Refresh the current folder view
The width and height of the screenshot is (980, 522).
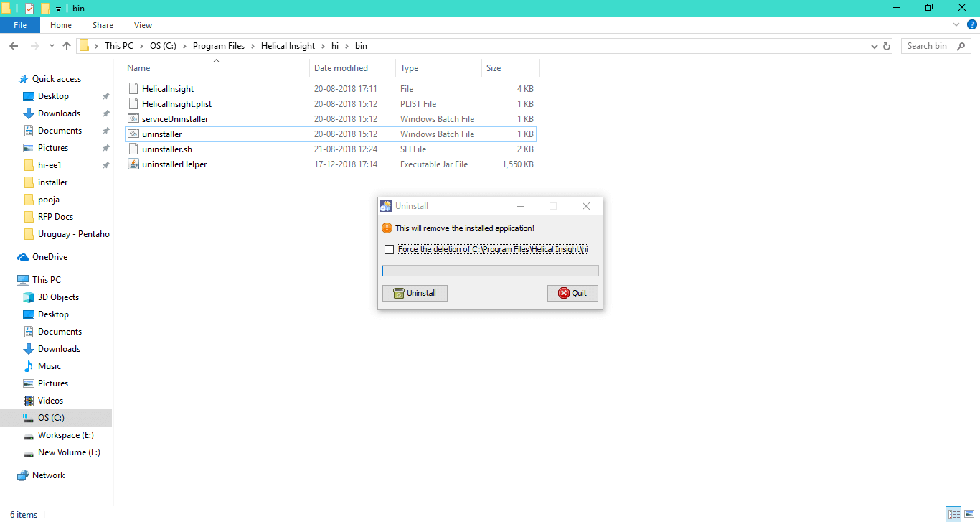point(887,46)
